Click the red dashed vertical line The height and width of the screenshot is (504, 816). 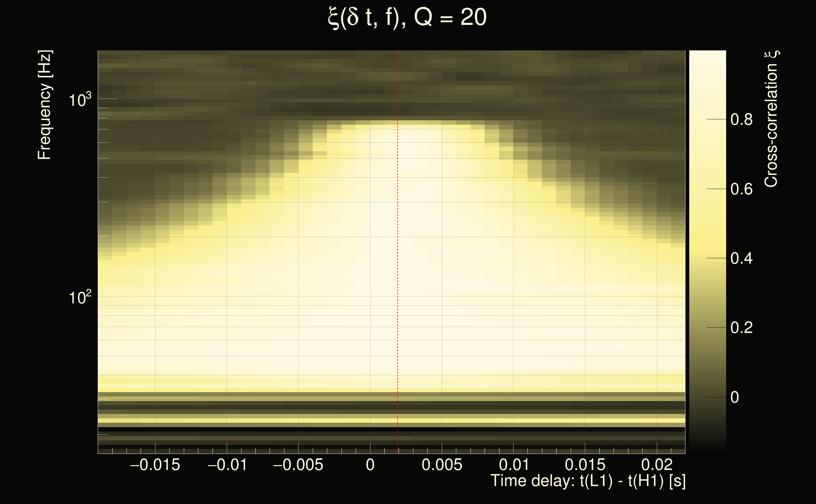coord(397,253)
